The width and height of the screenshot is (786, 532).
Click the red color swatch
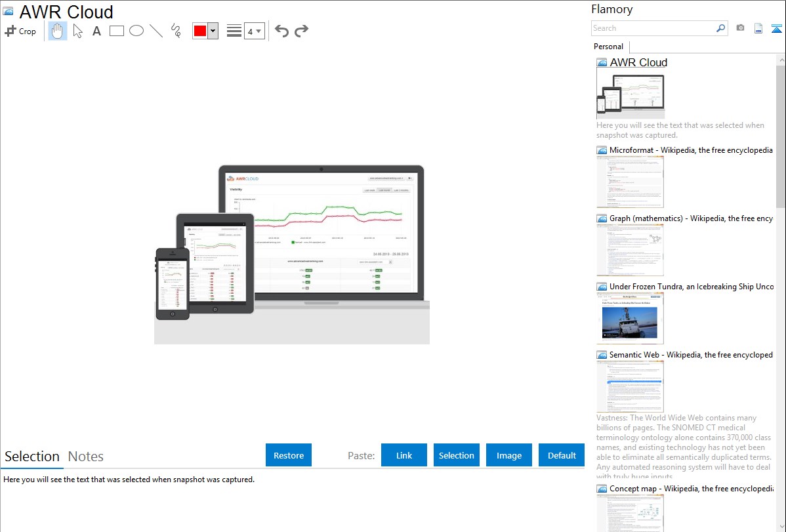pos(200,31)
